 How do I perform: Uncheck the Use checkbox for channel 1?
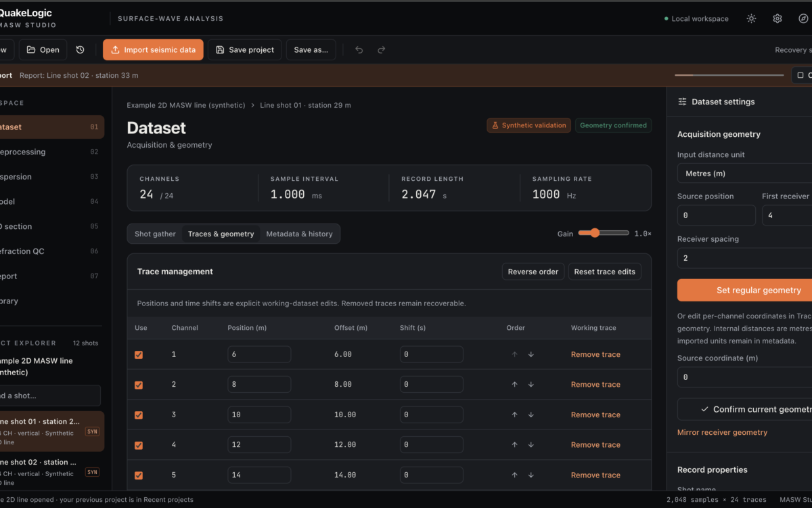pyautogui.click(x=139, y=354)
